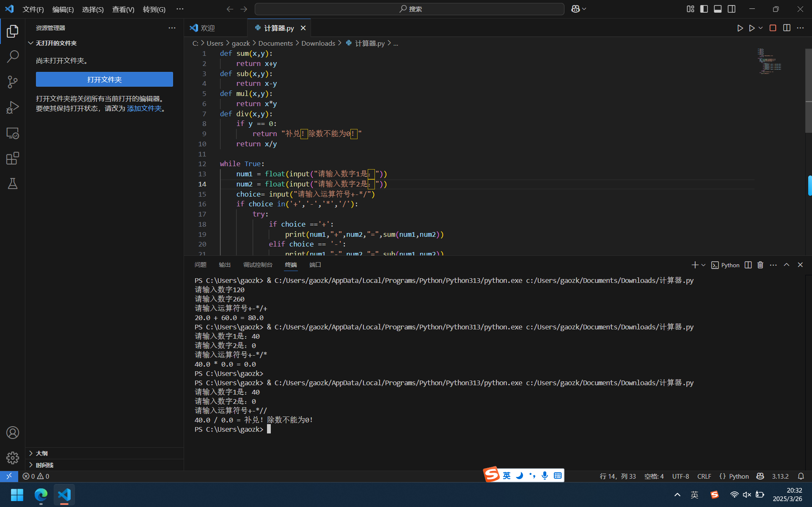The image size is (812, 507).
Task: Toggle the secondary side bar visibility
Action: [x=732, y=9]
